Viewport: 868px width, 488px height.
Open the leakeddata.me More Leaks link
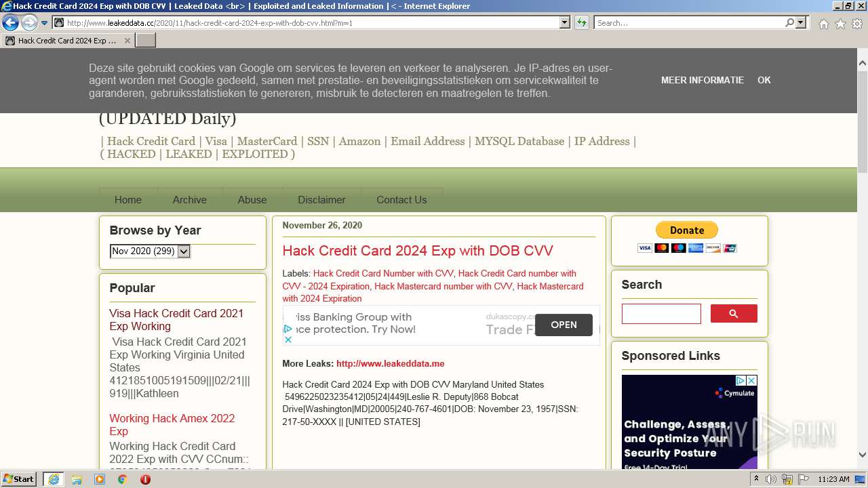[391, 364]
